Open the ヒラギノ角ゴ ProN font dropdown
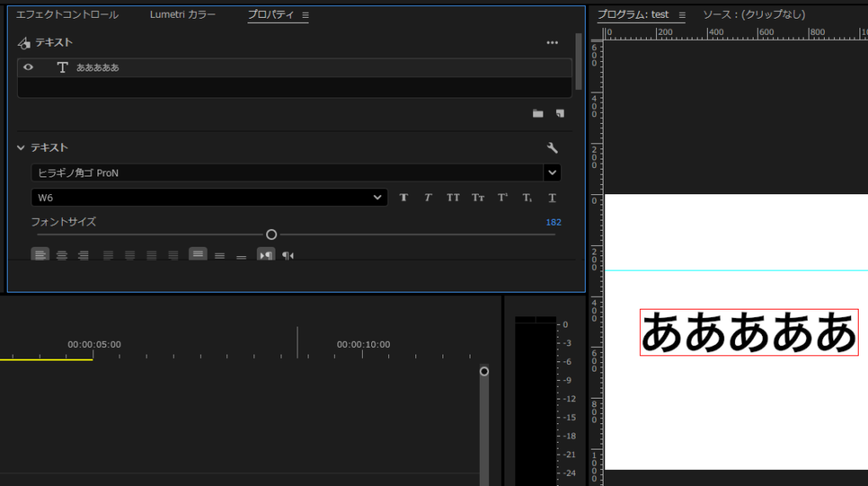The width and height of the screenshot is (868, 486). 552,173
